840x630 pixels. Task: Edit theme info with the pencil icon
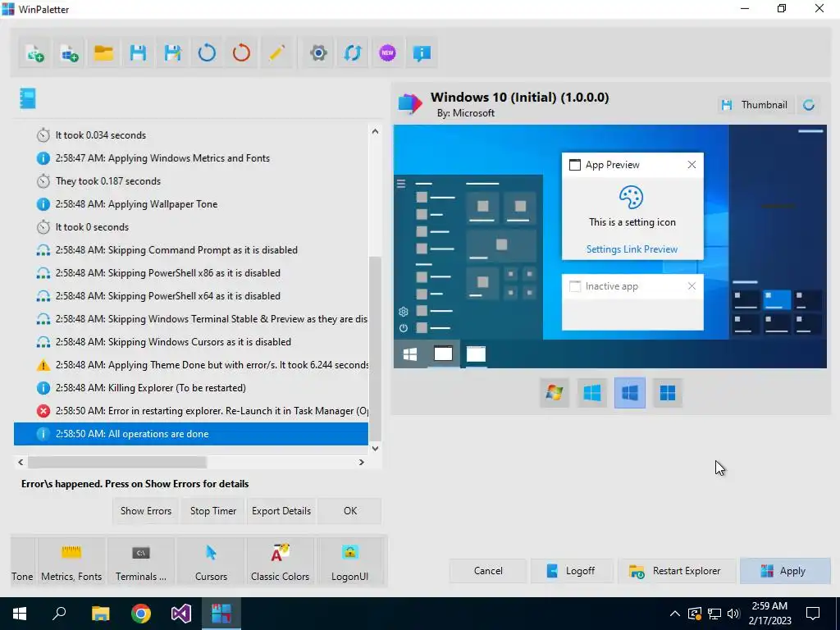click(x=276, y=53)
